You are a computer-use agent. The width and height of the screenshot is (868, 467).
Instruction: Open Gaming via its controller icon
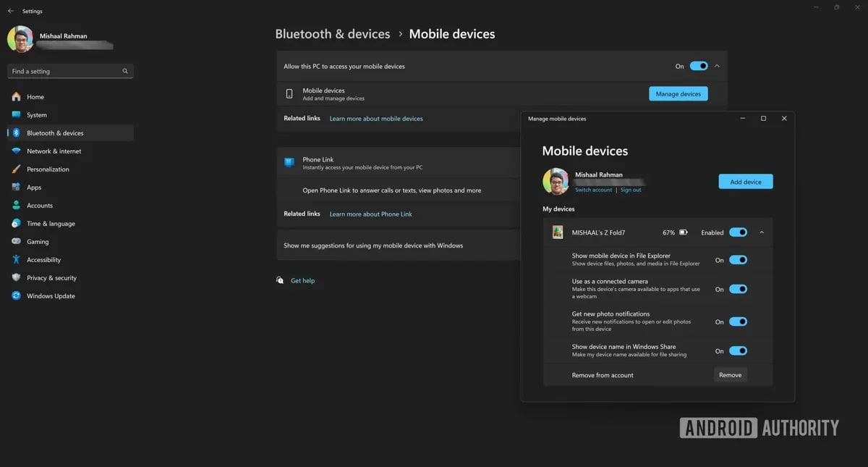click(x=16, y=242)
